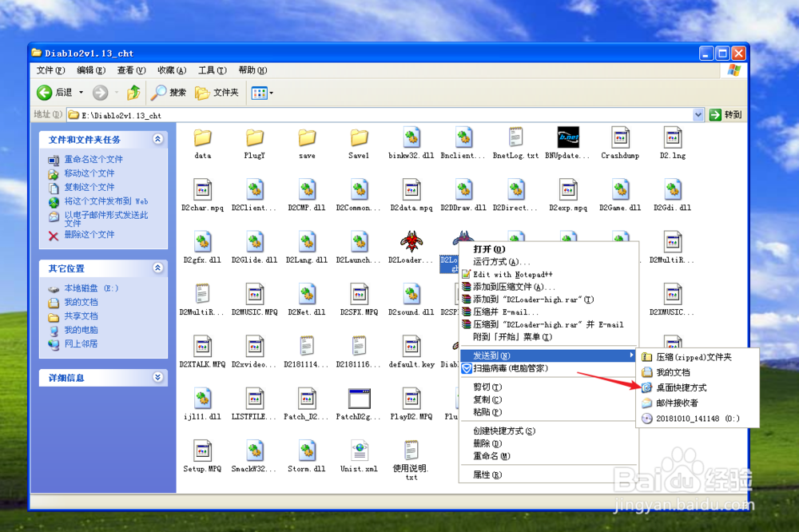Image resolution: width=799 pixels, height=532 pixels.
Task: Choose 压缩(zipped)文件夹 in the submenu
Action: click(698, 357)
